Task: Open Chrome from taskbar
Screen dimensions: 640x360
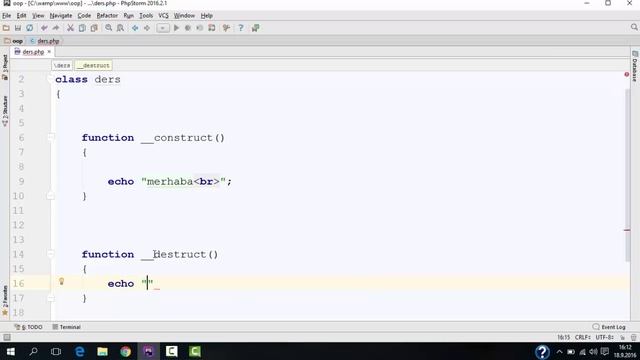Action: [x=126, y=351]
